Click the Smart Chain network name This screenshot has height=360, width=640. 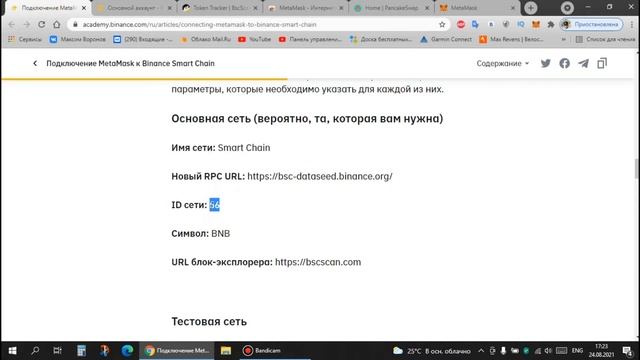(x=244, y=148)
